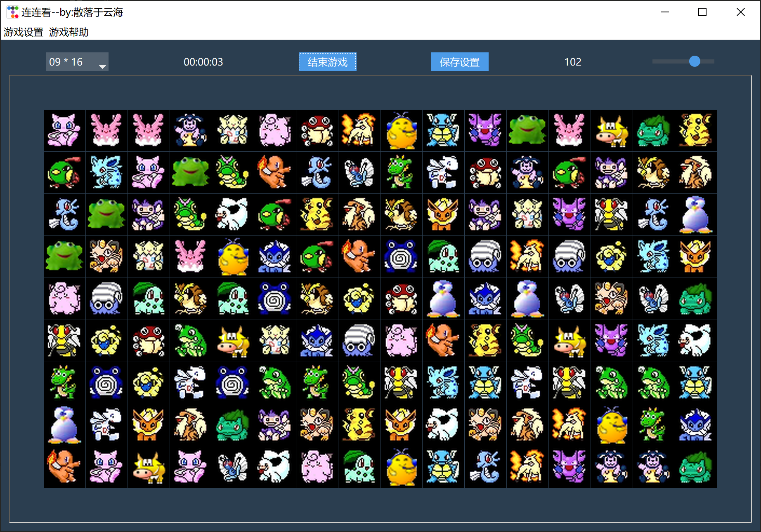
Task: Click the 保存设置 button to save settings
Action: pyautogui.click(x=459, y=61)
